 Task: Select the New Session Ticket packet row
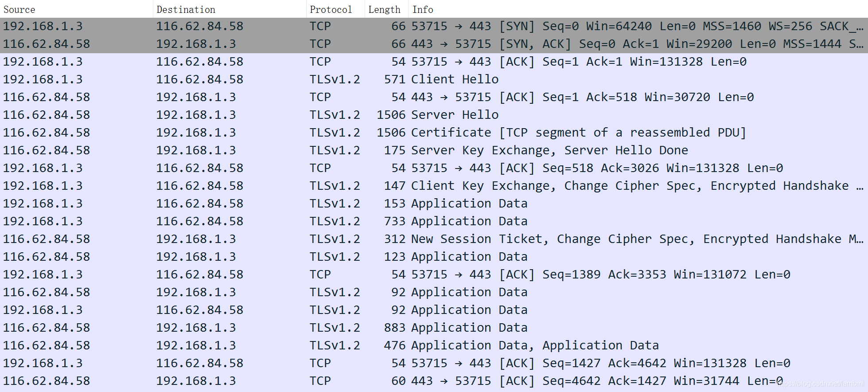pos(434,239)
